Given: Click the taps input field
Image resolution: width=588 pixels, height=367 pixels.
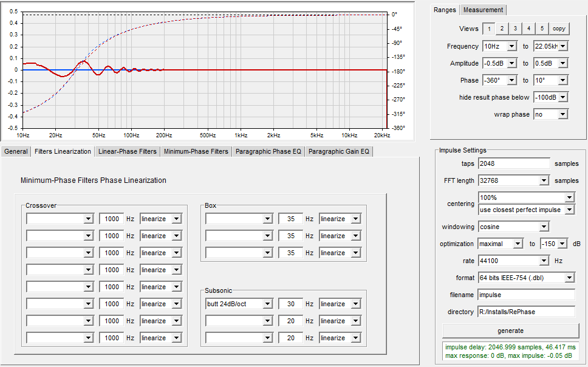Looking at the screenshot, I should (x=514, y=163).
